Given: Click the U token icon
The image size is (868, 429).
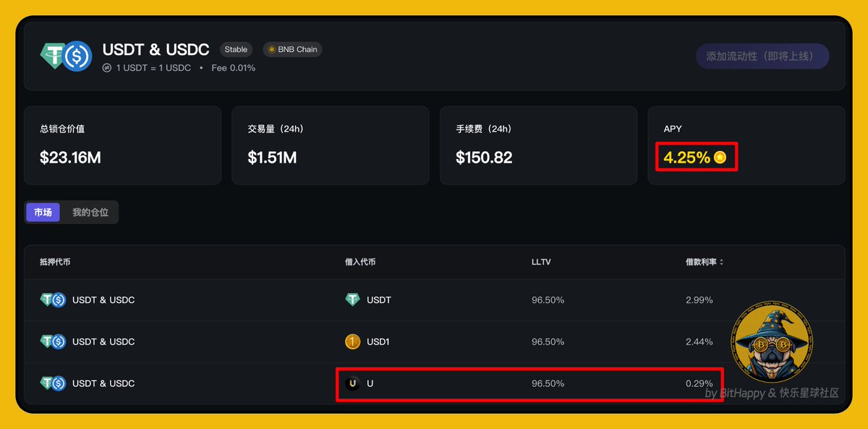Looking at the screenshot, I should (352, 383).
